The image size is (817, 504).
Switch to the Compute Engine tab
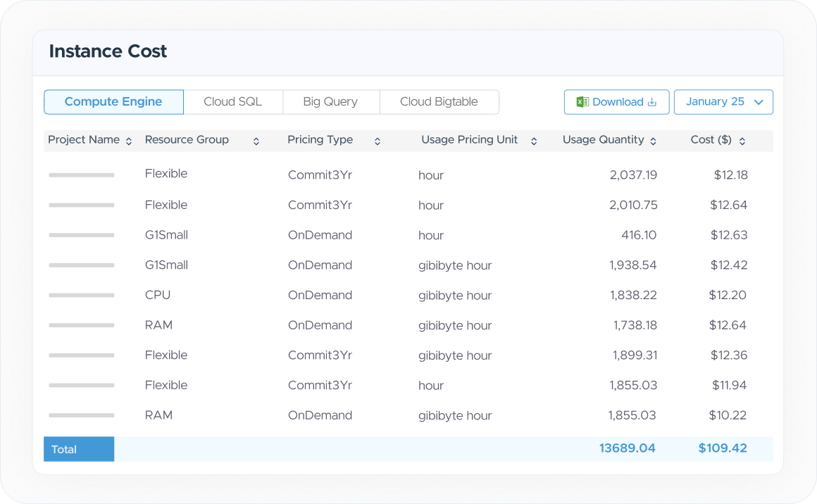click(113, 102)
